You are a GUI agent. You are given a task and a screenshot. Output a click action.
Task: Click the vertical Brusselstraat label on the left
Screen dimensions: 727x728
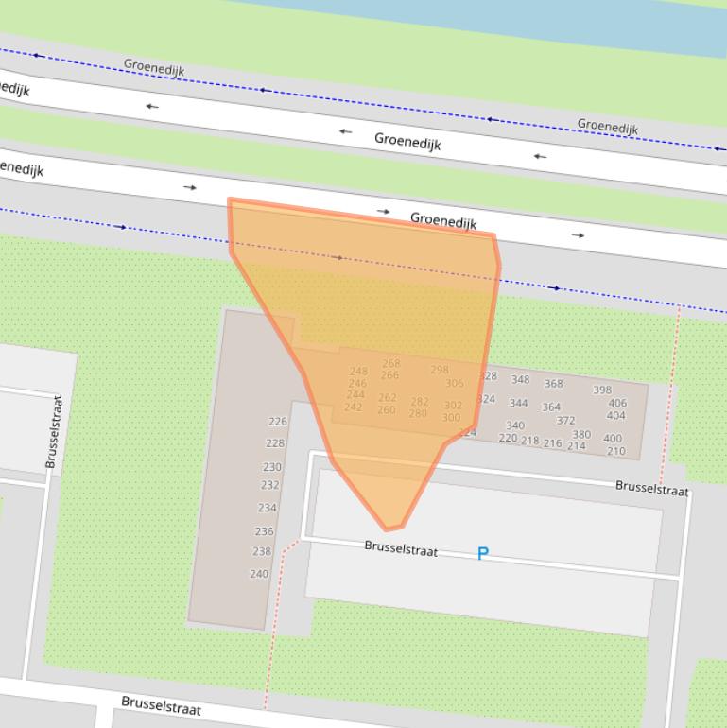click(x=53, y=431)
